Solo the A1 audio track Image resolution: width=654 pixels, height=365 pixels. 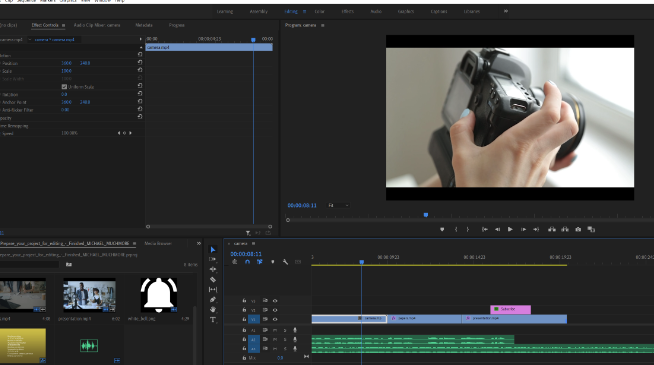click(285, 330)
